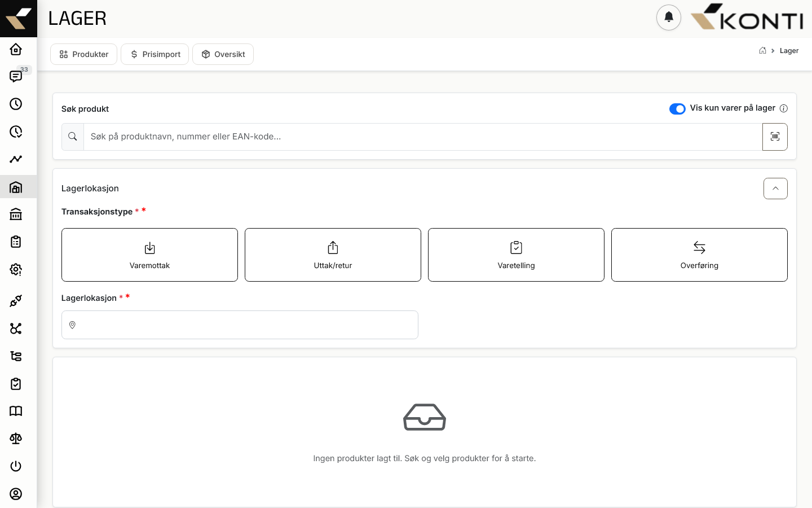Viewport: 812px width, 508px height.
Task: Click the product search input field
Action: (x=423, y=137)
